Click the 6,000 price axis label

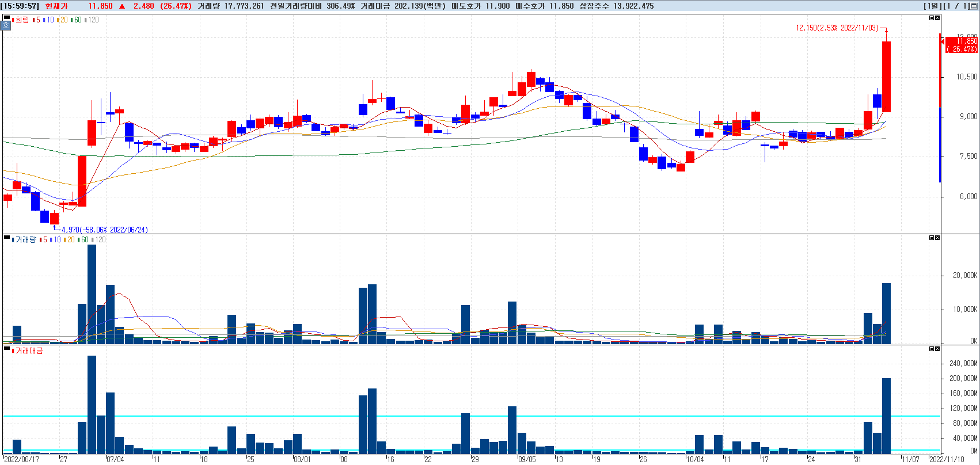968,196
